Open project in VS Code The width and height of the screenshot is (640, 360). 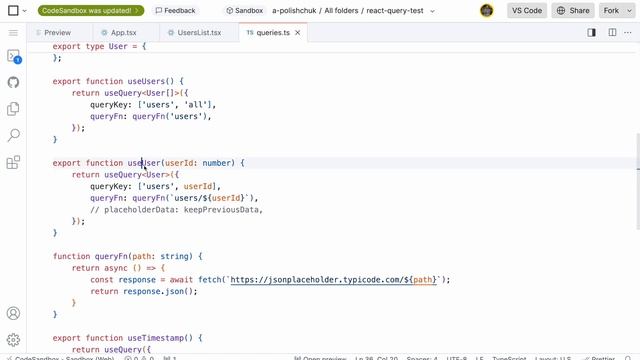527,11
